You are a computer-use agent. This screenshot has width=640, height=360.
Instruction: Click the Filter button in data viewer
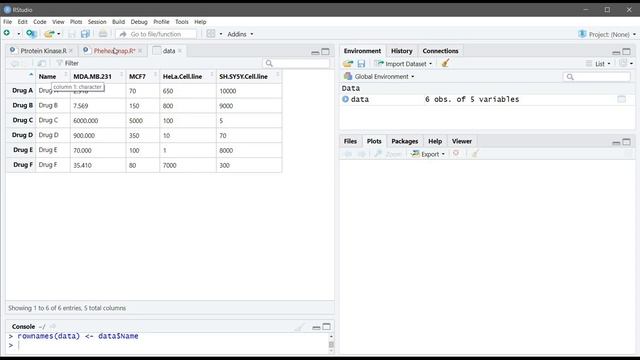[x=68, y=63]
